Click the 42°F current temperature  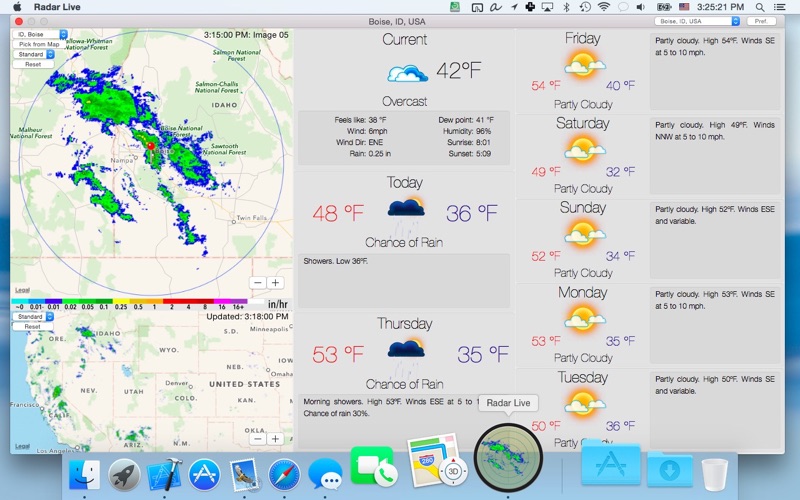click(459, 70)
